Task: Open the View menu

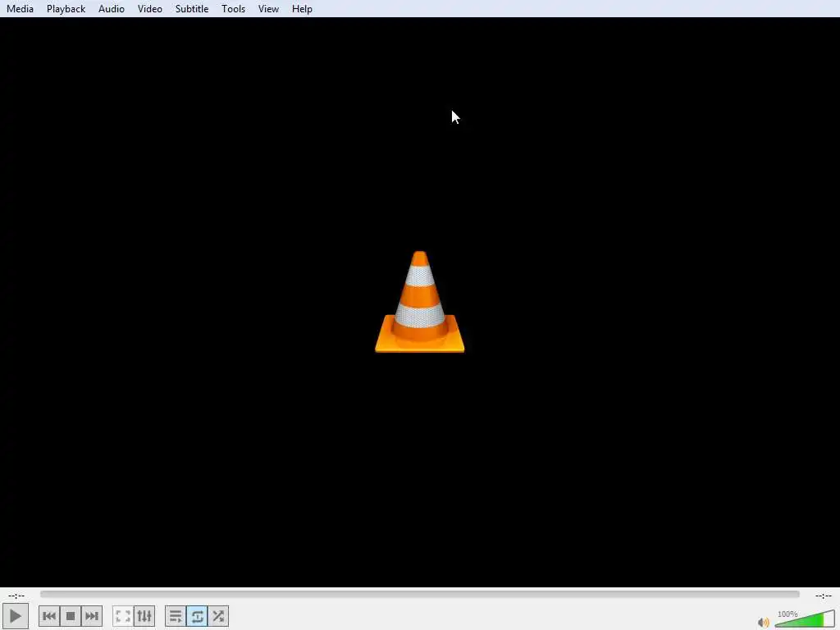Action: 268,8
